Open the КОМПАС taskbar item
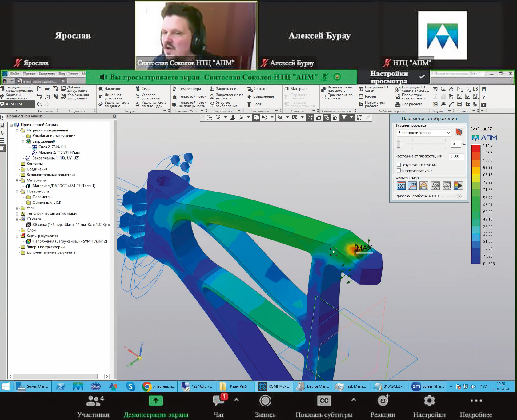The image size is (517, 420). tap(274, 386)
